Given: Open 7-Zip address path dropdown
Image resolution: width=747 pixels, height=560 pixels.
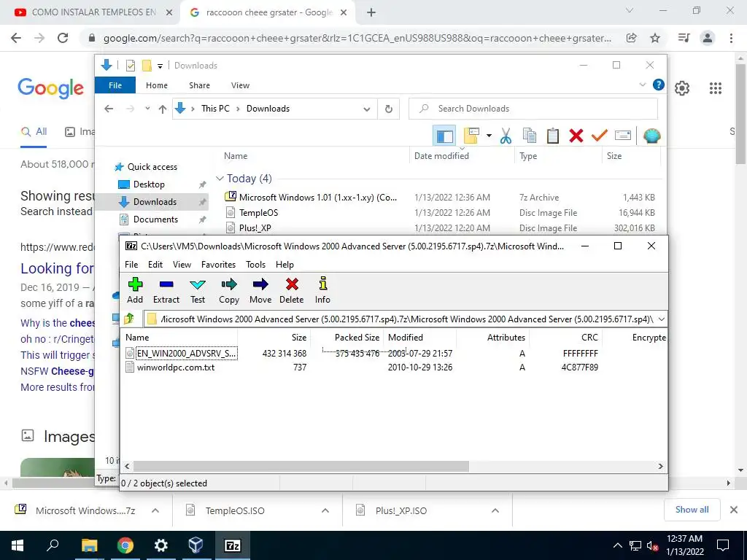Looking at the screenshot, I should [x=661, y=319].
